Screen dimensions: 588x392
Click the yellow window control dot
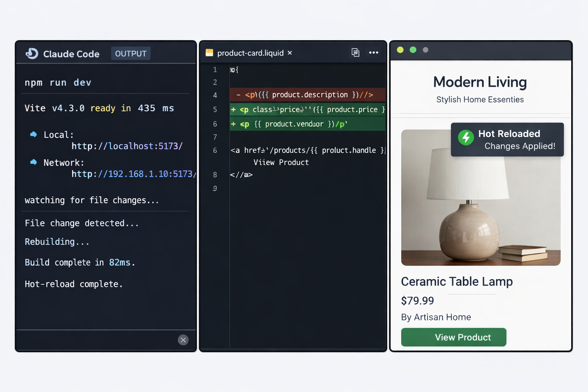click(400, 50)
